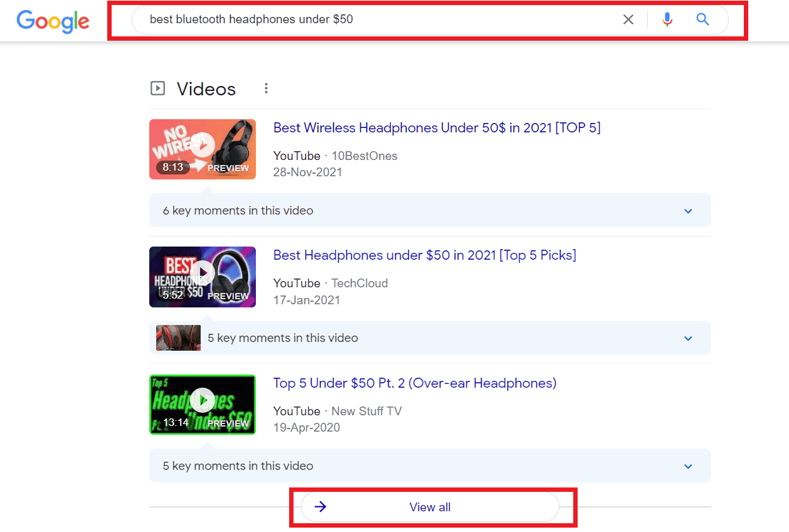The height and width of the screenshot is (532, 789).
Task: Click the small key-moment preview thumbnail
Action: [178, 338]
